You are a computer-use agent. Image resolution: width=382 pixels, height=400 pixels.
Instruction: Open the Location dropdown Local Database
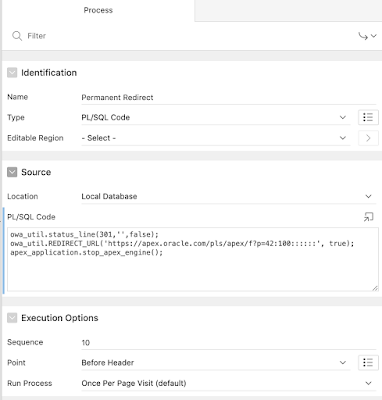pyautogui.click(x=229, y=196)
